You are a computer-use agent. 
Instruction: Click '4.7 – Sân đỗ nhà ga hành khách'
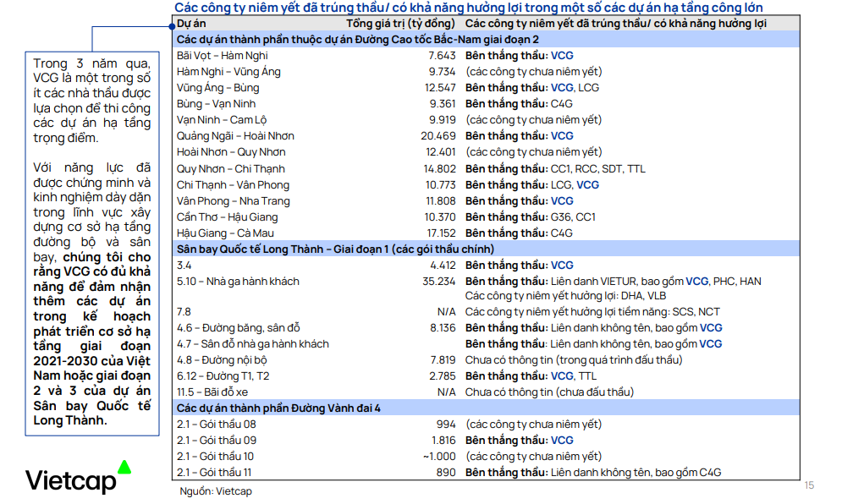(x=253, y=344)
